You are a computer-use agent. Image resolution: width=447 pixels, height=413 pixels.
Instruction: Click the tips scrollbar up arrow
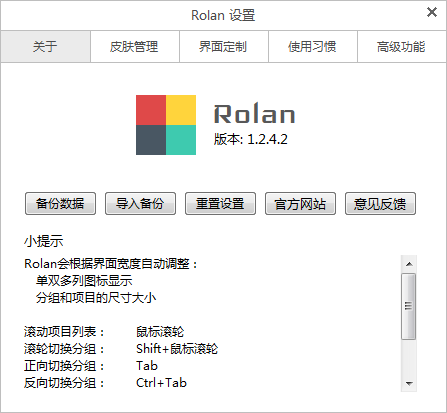tap(409, 264)
